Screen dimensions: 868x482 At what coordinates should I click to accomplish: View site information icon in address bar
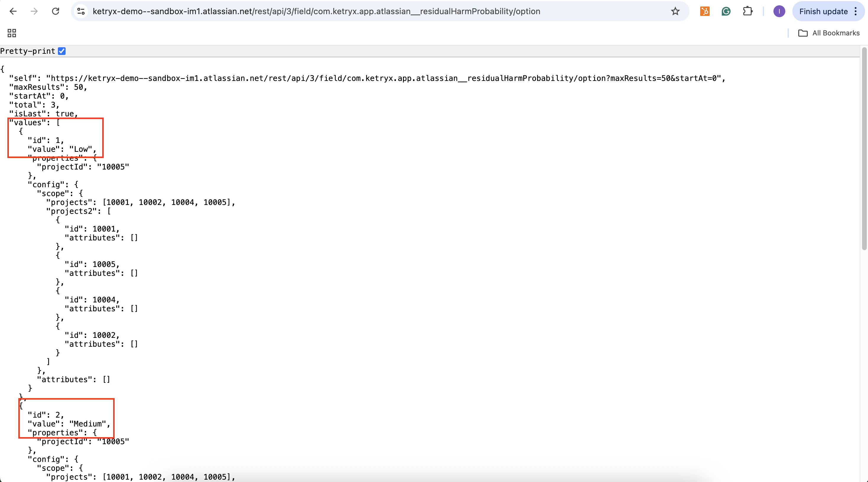point(81,12)
